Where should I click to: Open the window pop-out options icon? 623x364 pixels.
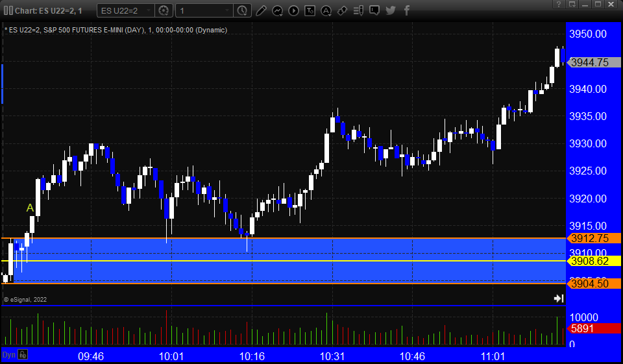click(572, 5)
